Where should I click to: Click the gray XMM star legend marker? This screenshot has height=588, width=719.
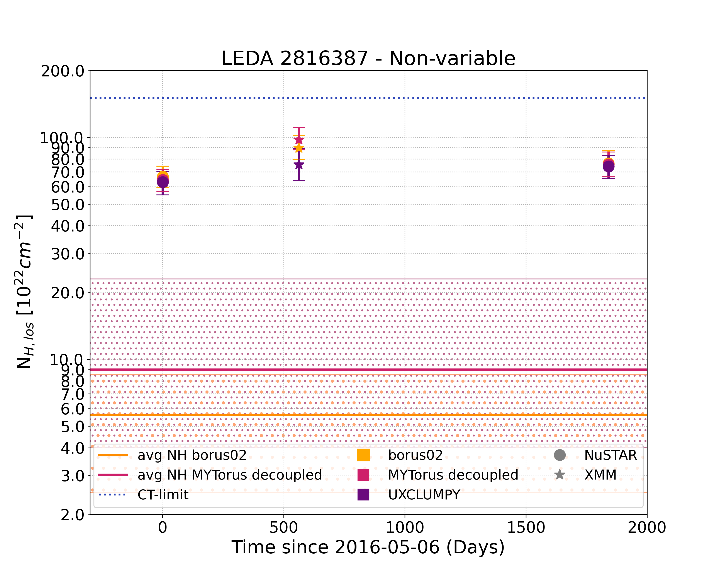tap(560, 475)
